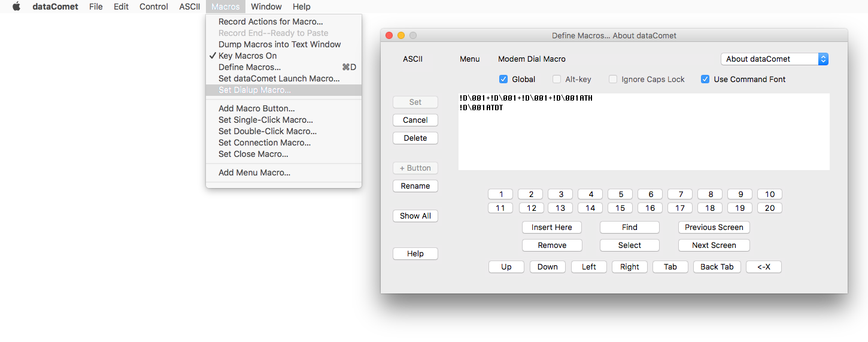This screenshot has height=342, width=868.
Task: Choose Set Double-Click Macro...
Action: pos(284,131)
